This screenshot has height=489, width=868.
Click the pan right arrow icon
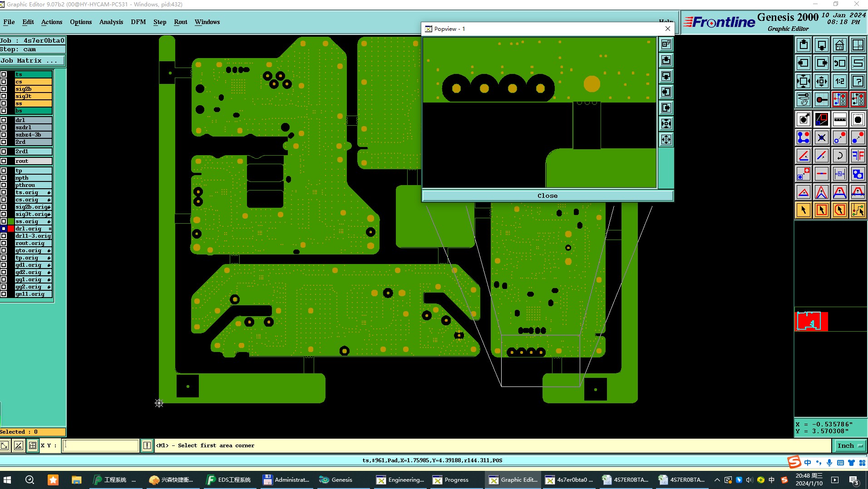(821, 63)
